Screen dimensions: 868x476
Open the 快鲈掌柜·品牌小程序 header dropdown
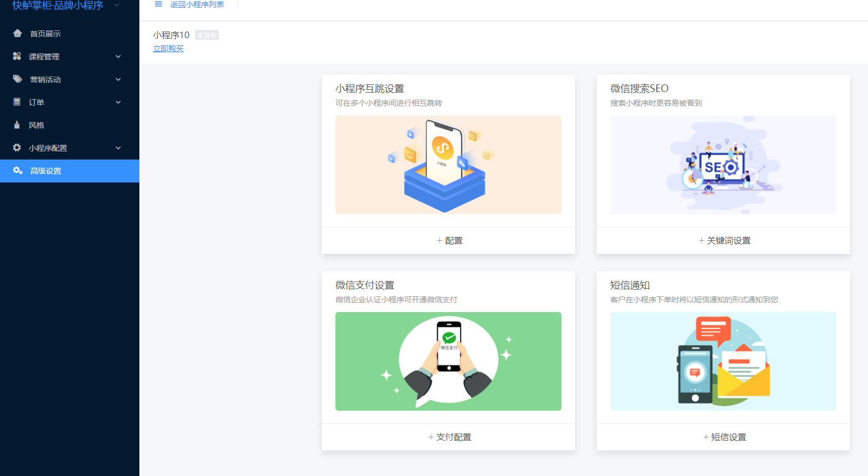pos(117,5)
